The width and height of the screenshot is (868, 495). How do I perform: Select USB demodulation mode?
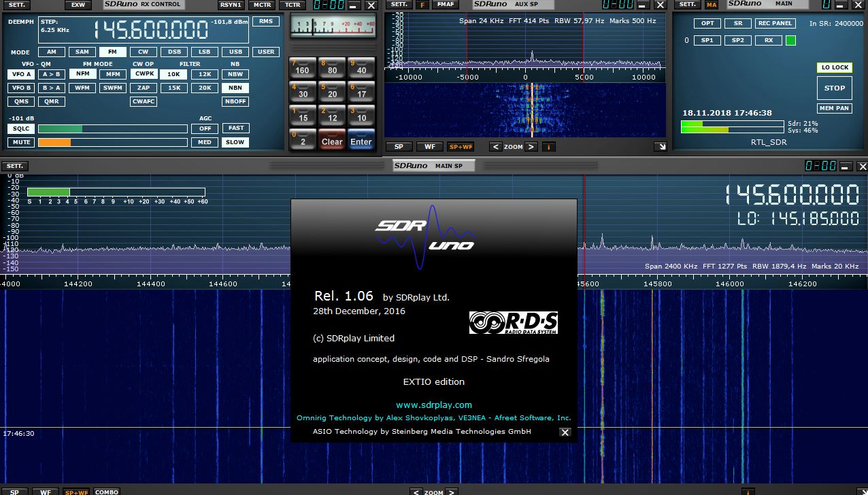(235, 52)
